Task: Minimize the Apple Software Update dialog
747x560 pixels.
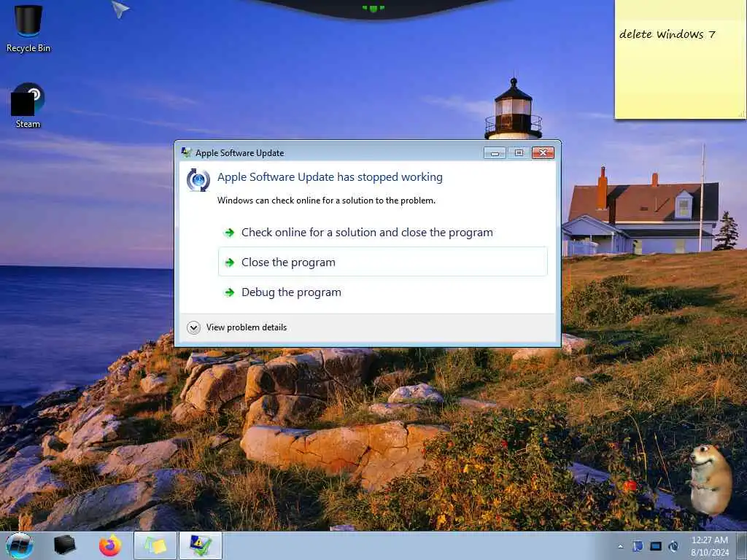Action: coord(495,152)
